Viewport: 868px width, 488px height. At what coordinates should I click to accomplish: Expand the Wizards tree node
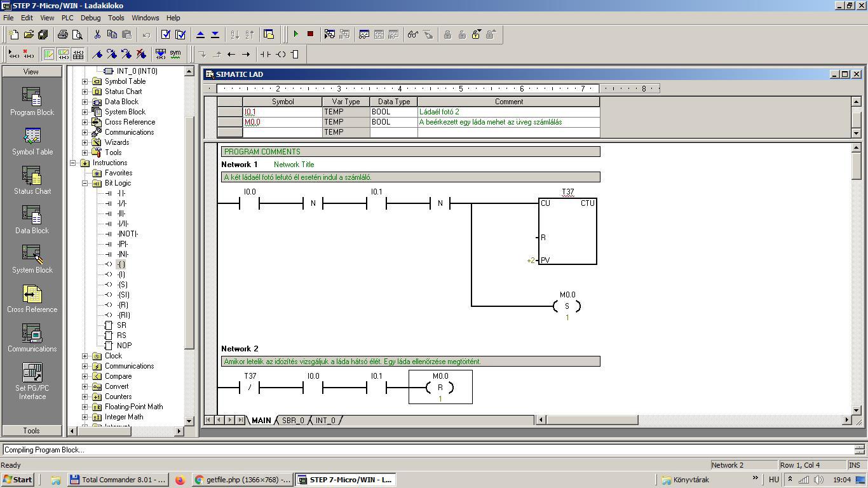pyautogui.click(x=85, y=142)
